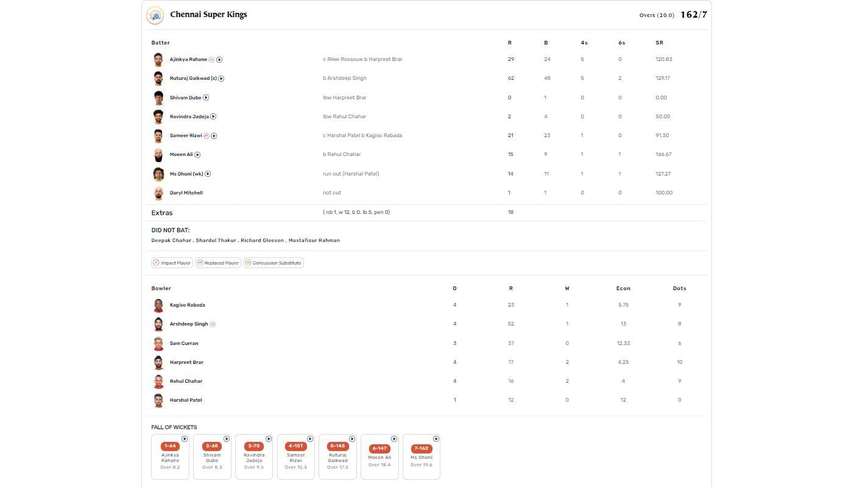Click the Replaced Player legend badge
The image size is (868, 487).
217,263
